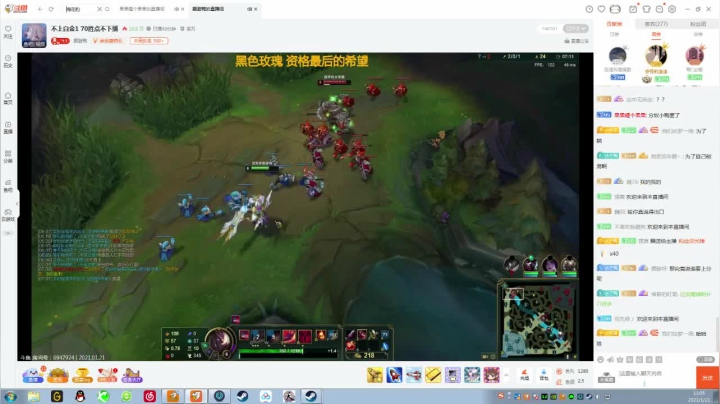The height and width of the screenshot is (404, 720).
Task: Open followed list heart icon in title bar
Action: click(x=602, y=9)
